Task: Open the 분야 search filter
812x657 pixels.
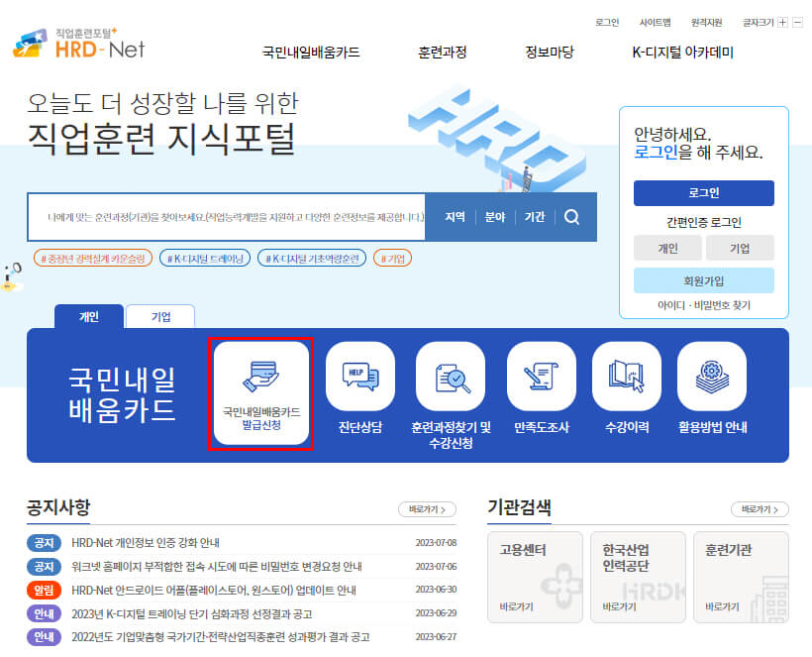Action: click(494, 217)
